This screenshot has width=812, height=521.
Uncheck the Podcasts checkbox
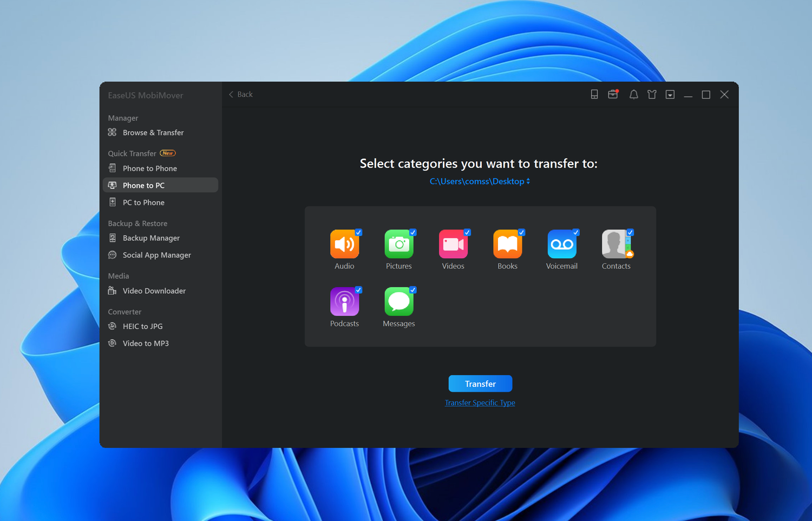tap(358, 290)
